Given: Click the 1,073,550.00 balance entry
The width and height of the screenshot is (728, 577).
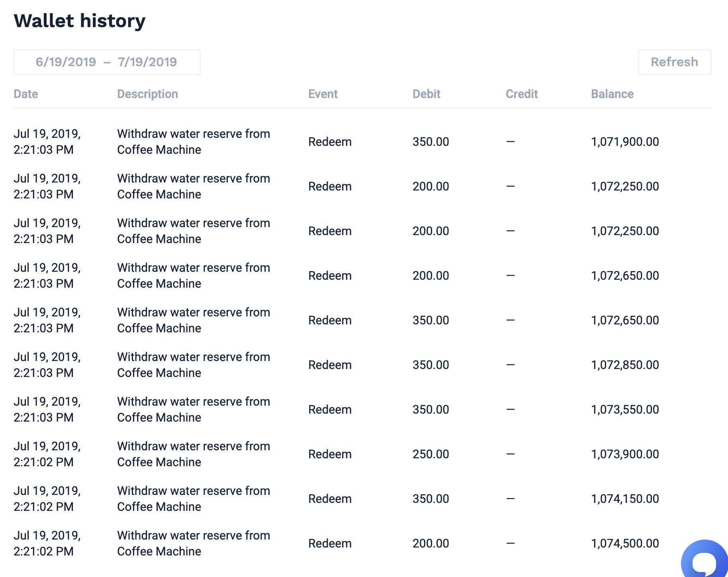Looking at the screenshot, I should point(625,410).
